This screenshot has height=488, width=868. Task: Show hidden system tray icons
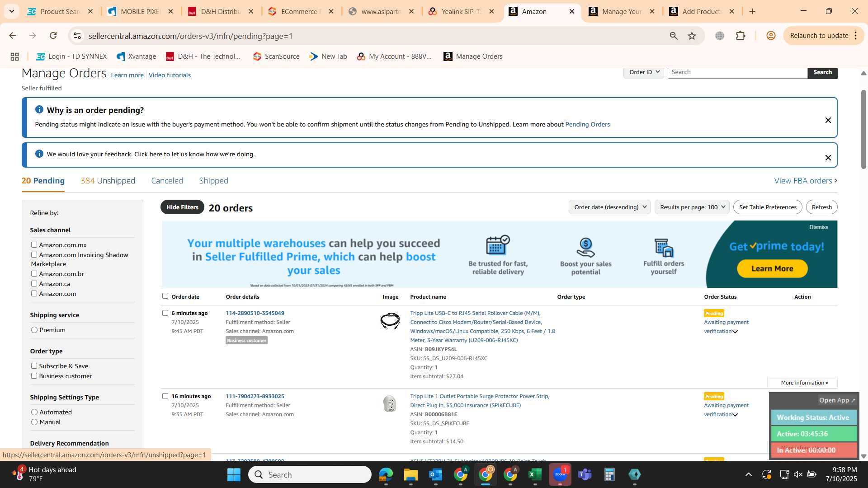click(x=749, y=474)
